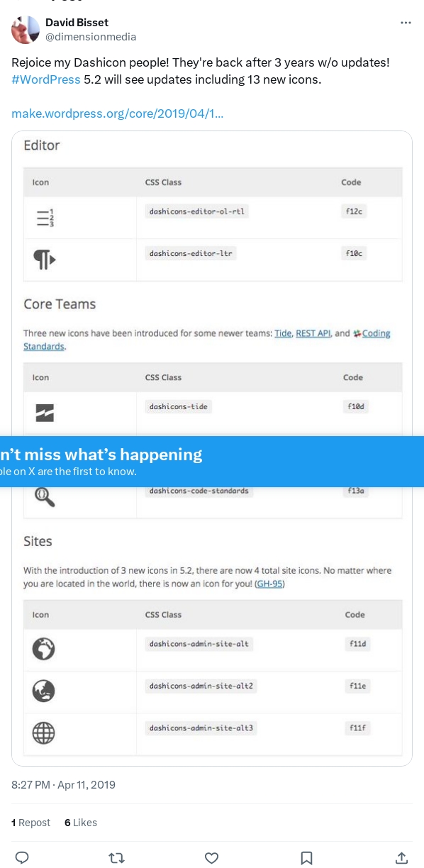Screen dimensions: 424x868
Task: Click the globe icon beside dashicons-admin-site-alt
Action: pyautogui.click(x=44, y=648)
